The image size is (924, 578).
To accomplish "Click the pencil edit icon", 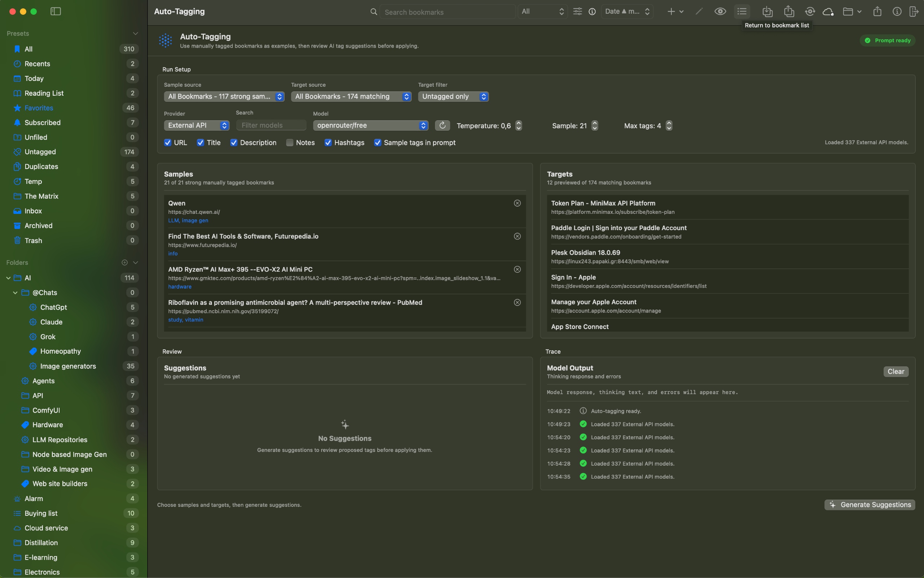I will (x=699, y=12).
